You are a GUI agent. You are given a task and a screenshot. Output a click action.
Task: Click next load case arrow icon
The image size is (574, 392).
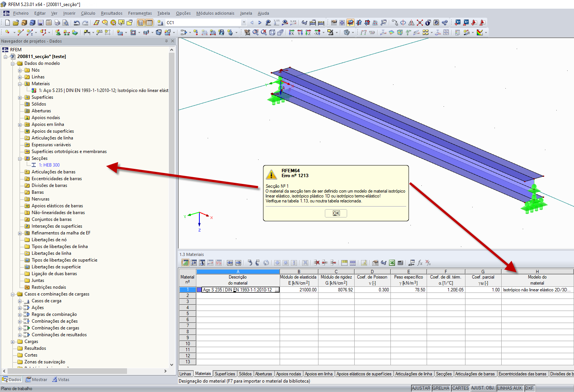pos(260,23)
